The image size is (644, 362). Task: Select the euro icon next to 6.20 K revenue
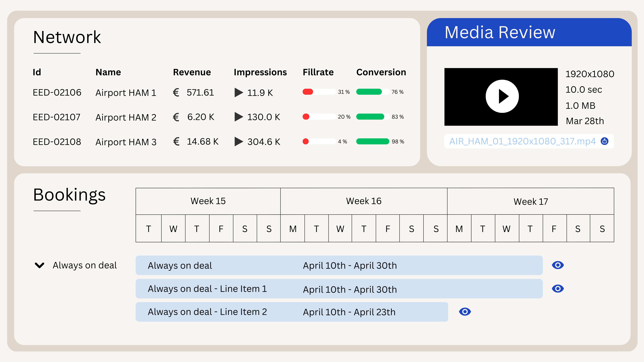click(x=176, y=117)
